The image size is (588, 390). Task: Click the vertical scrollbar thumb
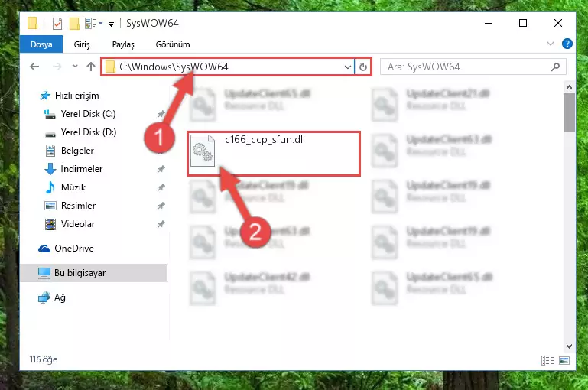[569, 112]
